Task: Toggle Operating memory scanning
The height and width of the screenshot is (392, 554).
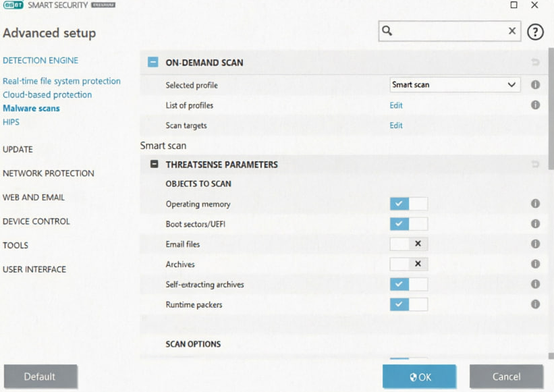Action: tap(409, 204)
